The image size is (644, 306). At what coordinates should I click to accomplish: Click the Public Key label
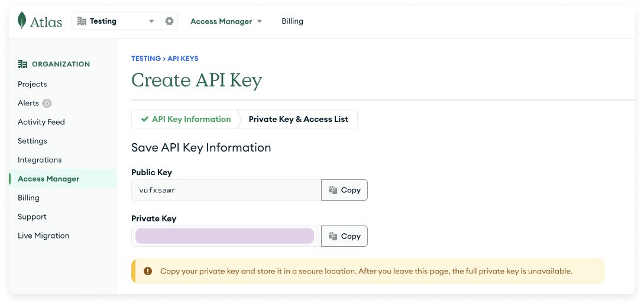point(151,173)
